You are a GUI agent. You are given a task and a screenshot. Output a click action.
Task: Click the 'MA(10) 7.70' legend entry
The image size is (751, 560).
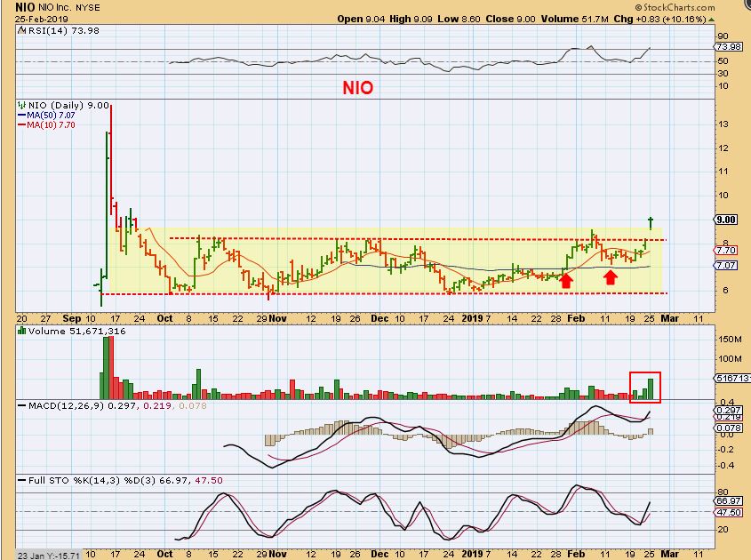tap(46, 125)
